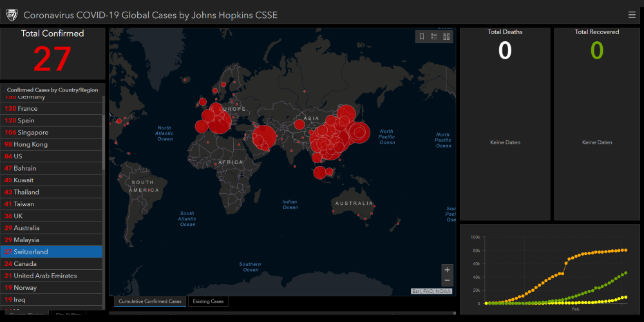Click the Feb label on chart axis
This screenshot has height=322, width=644.
575,308
